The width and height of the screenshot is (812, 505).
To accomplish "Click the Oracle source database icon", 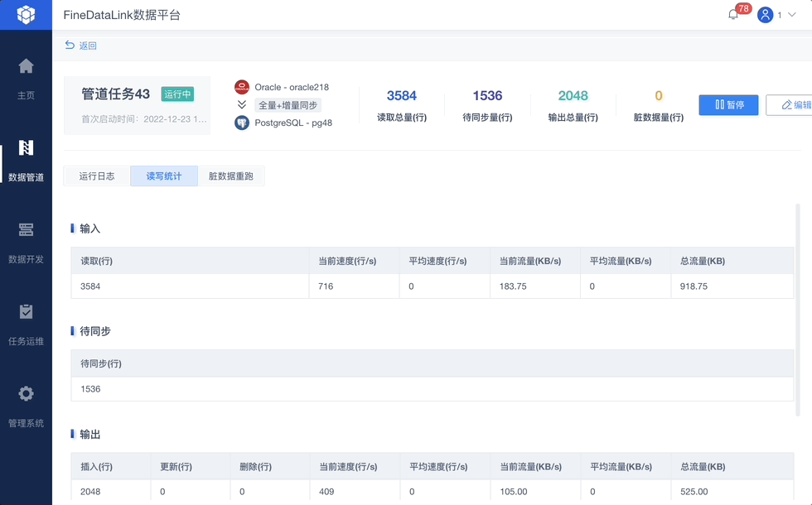I will (x=242, y=87).
